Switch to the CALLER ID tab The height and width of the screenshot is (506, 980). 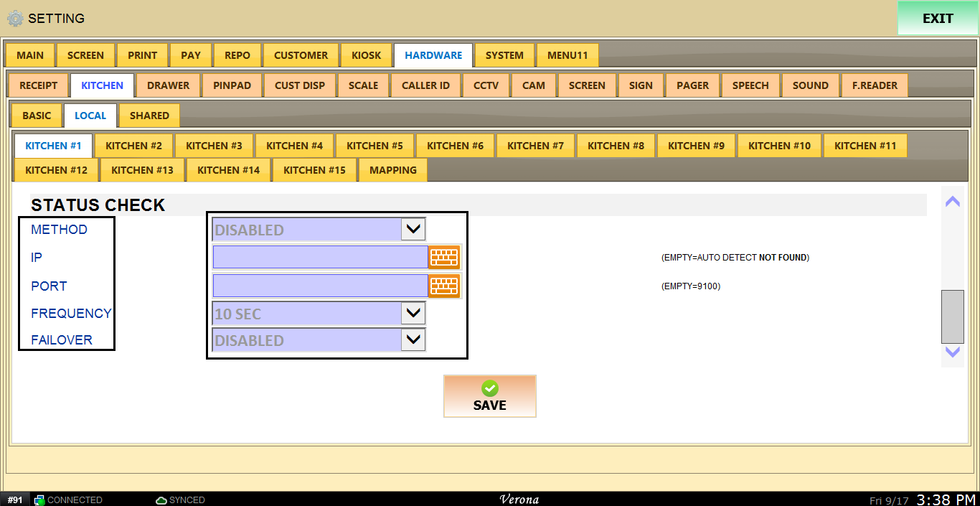(426, 85)
